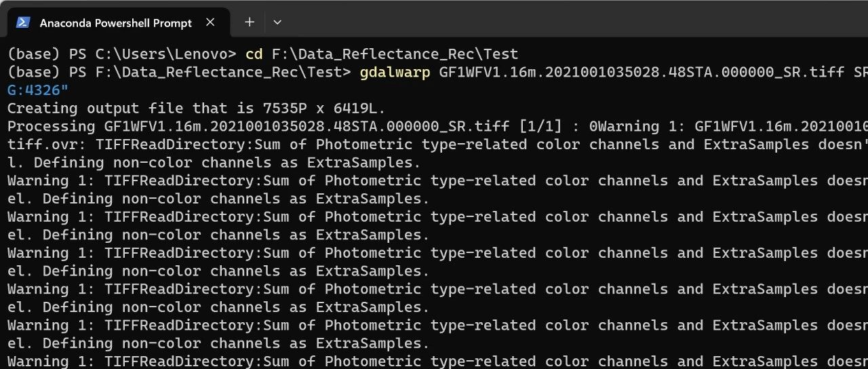Click the '(base) PS C:\Users\Lenovo>' prompt
868x369 pixels.
121,54
